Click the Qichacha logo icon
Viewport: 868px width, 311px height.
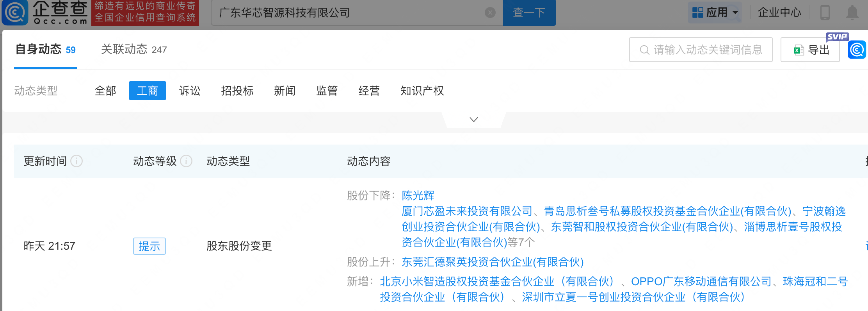(15, 13)
